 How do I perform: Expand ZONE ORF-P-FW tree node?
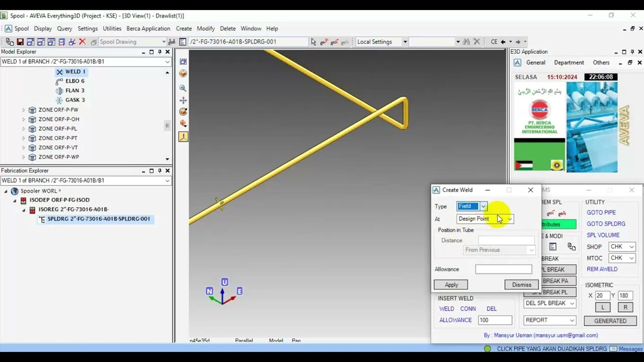(x=23, y=110)
